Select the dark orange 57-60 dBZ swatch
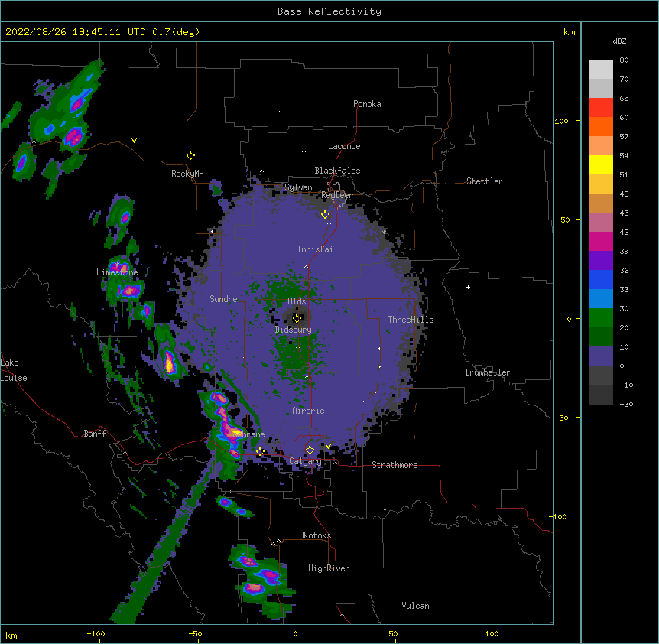Screen dimensions: 659x644 [601, 126]
